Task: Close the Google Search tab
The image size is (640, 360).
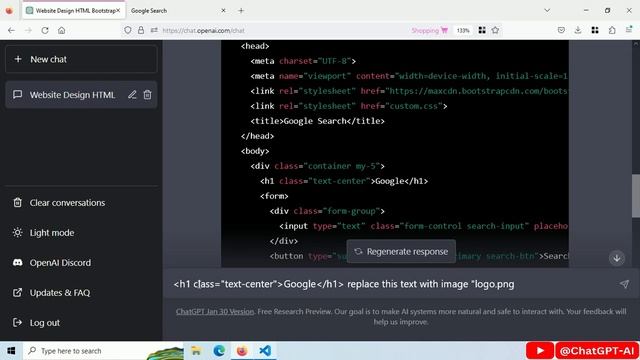Action: [223, 11]
